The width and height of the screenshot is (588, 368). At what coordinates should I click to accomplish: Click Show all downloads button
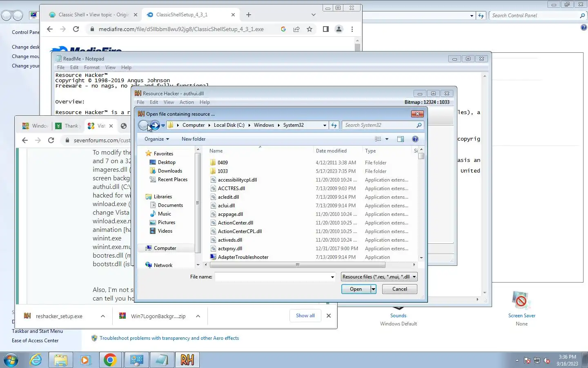305,316
